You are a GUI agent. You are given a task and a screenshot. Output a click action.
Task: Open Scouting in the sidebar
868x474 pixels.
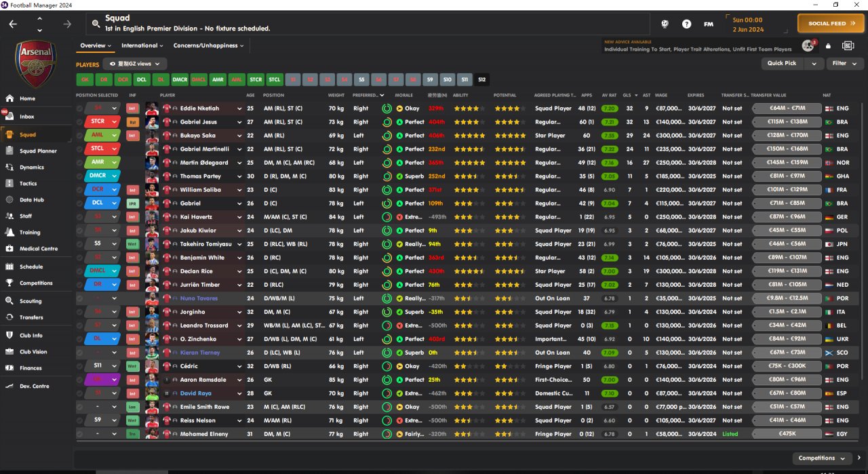click(x=37, y=300)
